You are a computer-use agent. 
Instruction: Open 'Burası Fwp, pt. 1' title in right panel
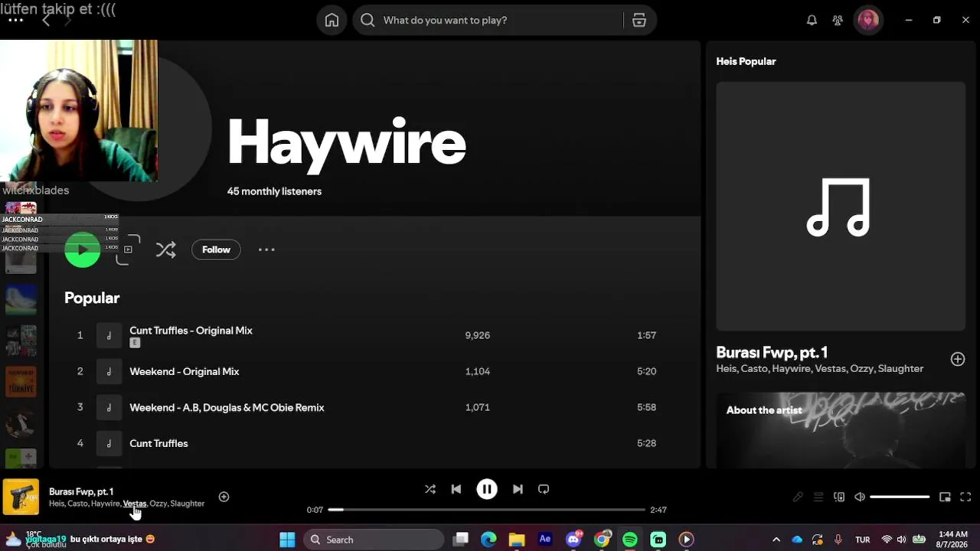772,353
